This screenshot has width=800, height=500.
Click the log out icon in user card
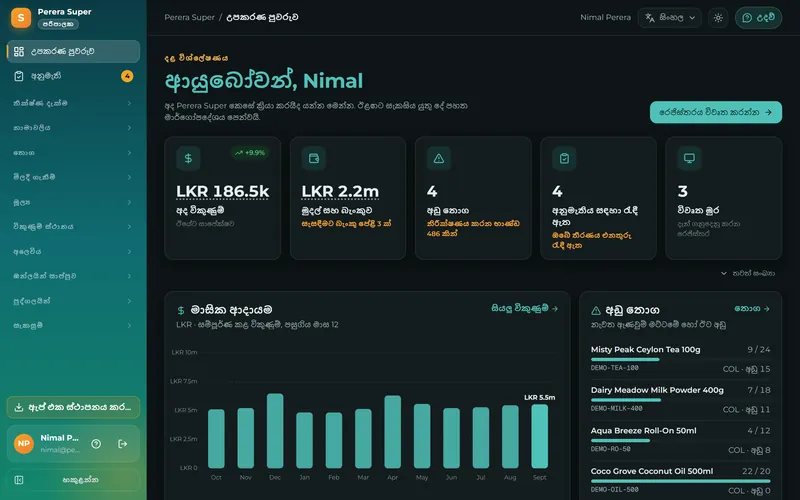(122, 444)
